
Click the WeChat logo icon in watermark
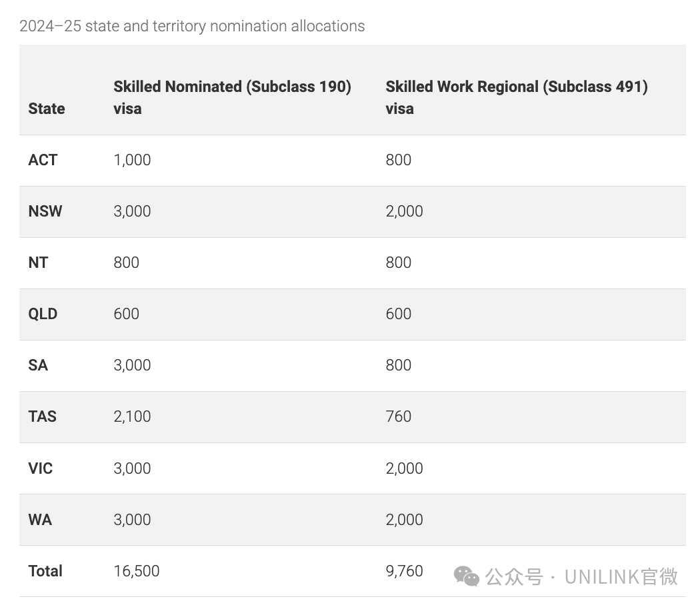[x=467, y=576]
